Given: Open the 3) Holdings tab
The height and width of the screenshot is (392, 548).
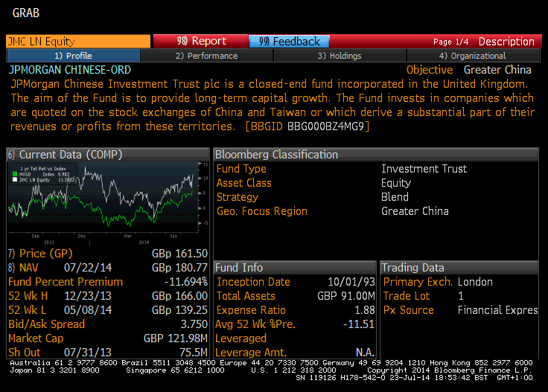Looking at the screenshot, I should pos(340,56).
